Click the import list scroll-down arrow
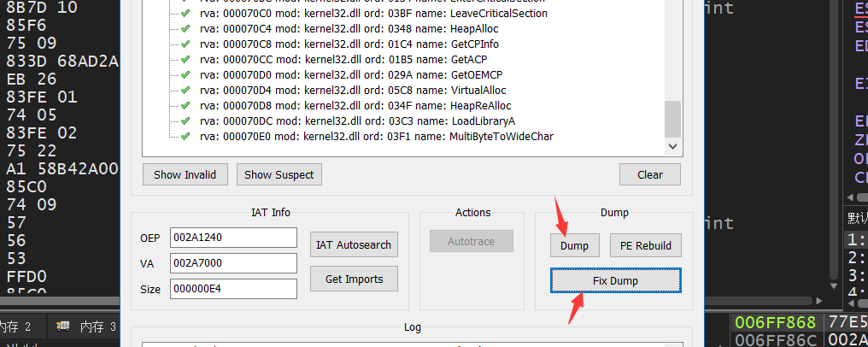The height and width of the screenshot is (347, 868). pyautogui.click(x=673, y=147)
